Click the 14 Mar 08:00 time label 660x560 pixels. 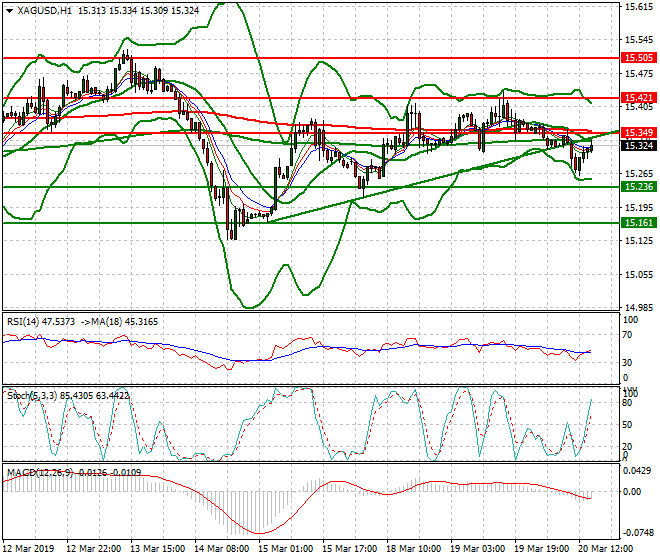pos(221,549)
